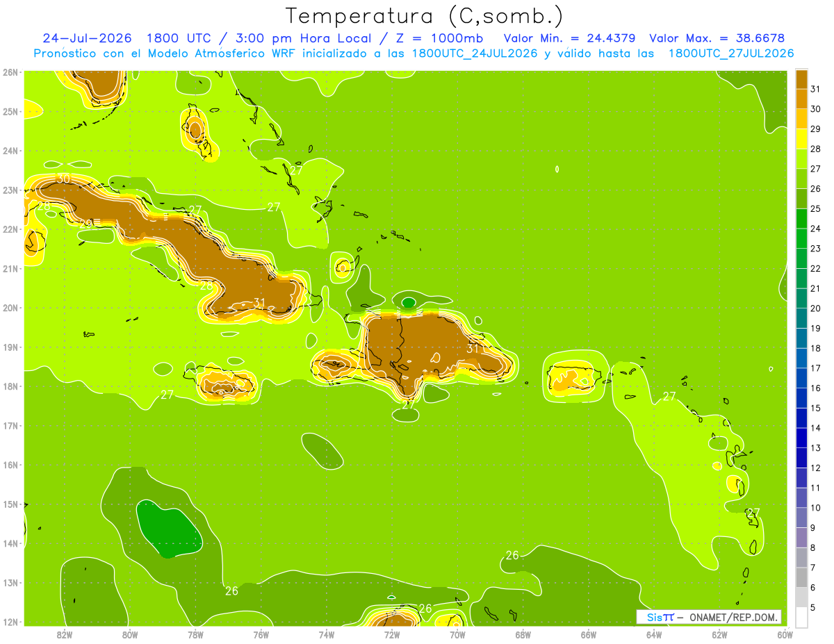Screen dimensions: 834x644
Task: Click the "1800UTC_27JUL2026" valid-until time text
Action: click(730, 53)
